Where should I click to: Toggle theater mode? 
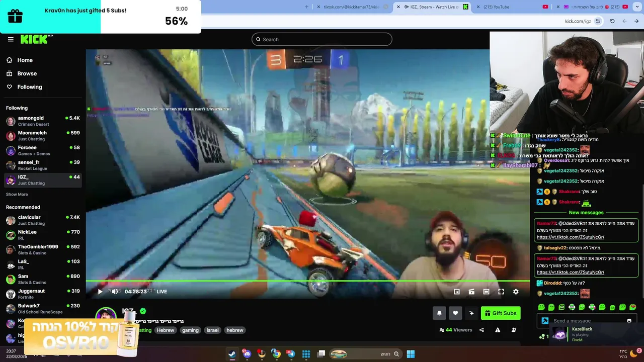pos(486,292)
